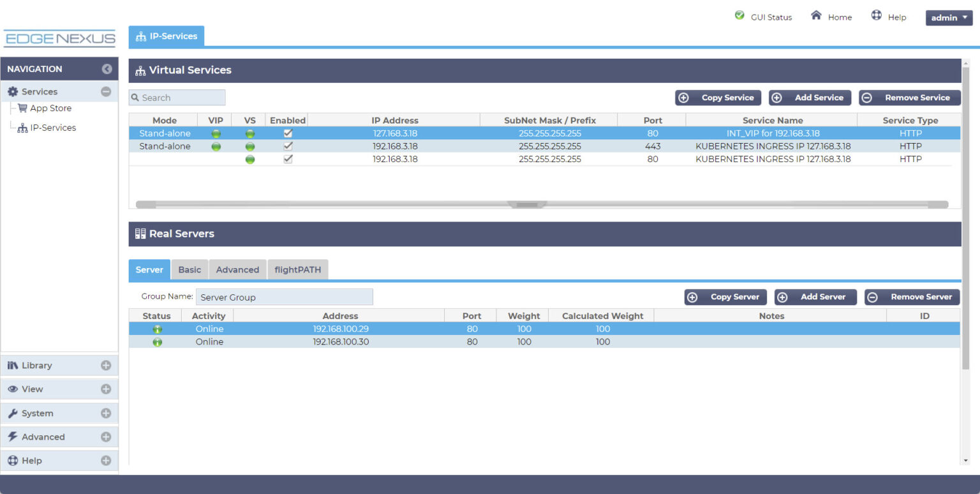Viewport: 980px width, 494px height.
Task: Click the minus icon on Remove Server
Action: pos(872,297)
